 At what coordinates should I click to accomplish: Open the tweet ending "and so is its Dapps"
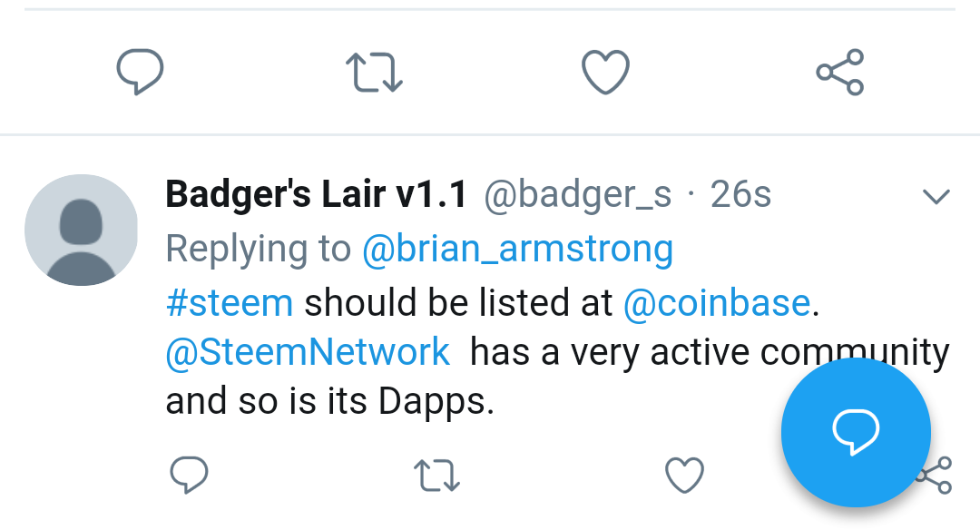click(x=329, y=400)
